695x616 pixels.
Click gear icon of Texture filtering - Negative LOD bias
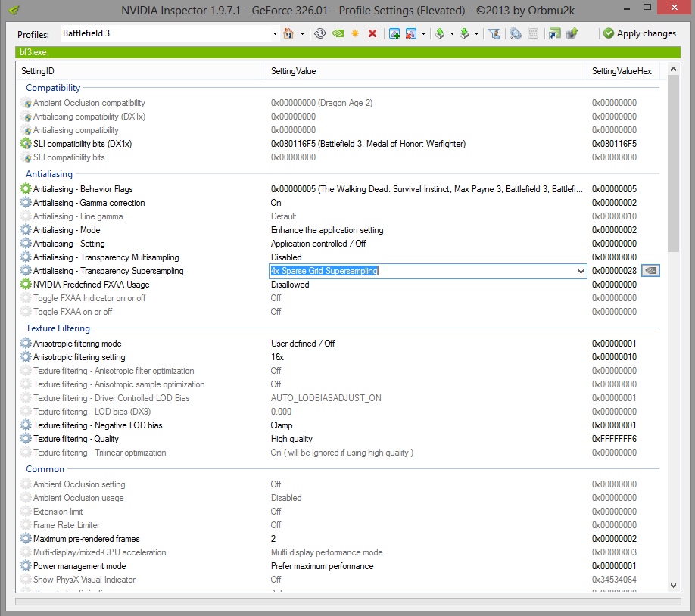[26, 425]
